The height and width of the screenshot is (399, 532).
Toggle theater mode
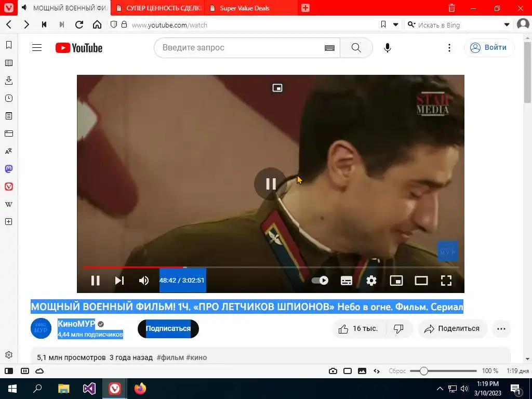(421, 281)
